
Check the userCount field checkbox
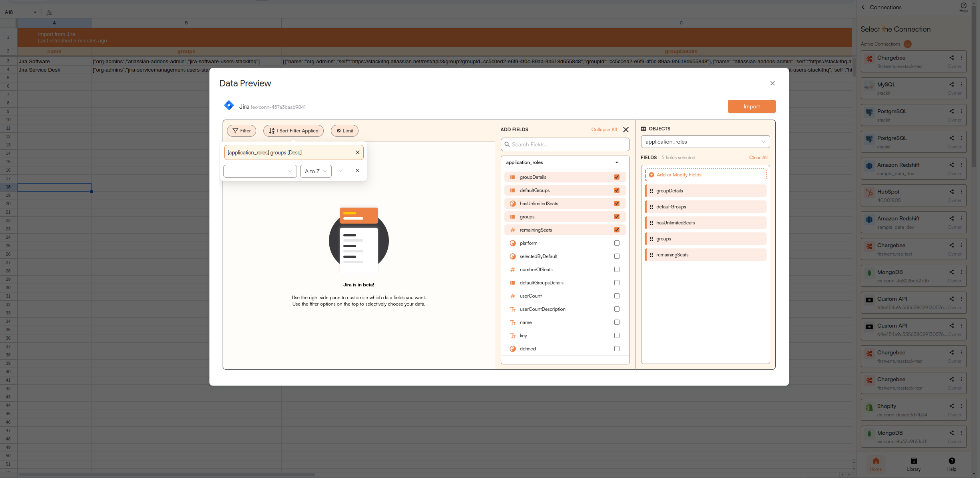(x=617, y=296)
